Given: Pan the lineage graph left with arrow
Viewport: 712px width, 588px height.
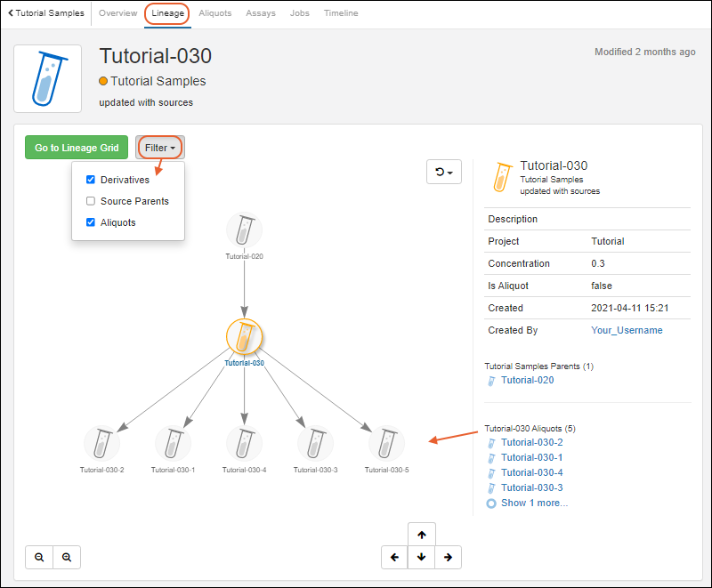Looking at the screenshot, I should tap(394, 558).
